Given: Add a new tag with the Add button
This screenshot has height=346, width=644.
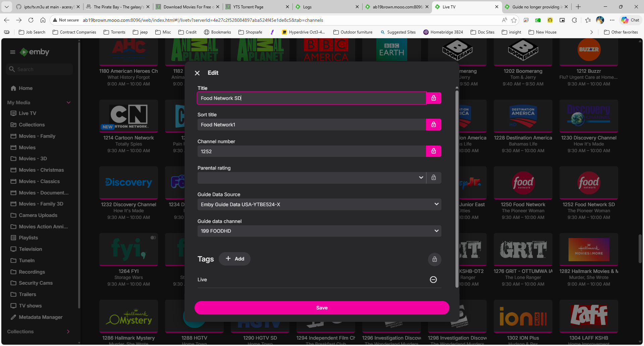Looking at the screenshot, I should click(234, 259).
